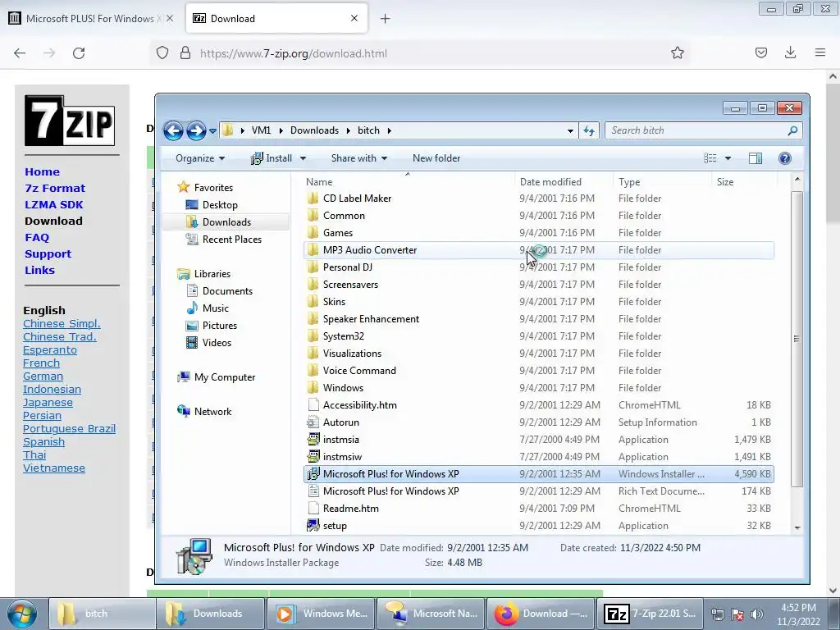840x630 pixels.
Task: Bookmark this page with the star
Action: tap(677, 52)
